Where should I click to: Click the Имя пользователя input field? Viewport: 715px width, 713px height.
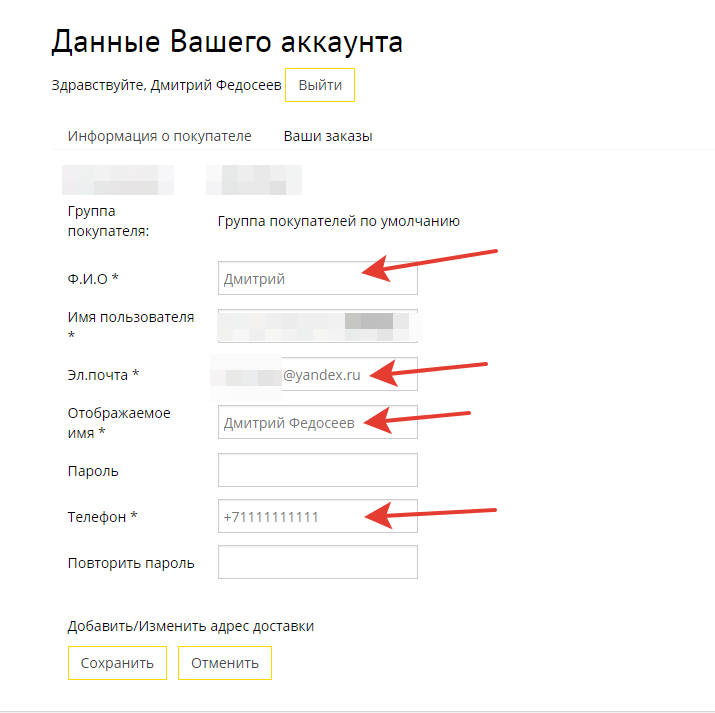[318, 326]
